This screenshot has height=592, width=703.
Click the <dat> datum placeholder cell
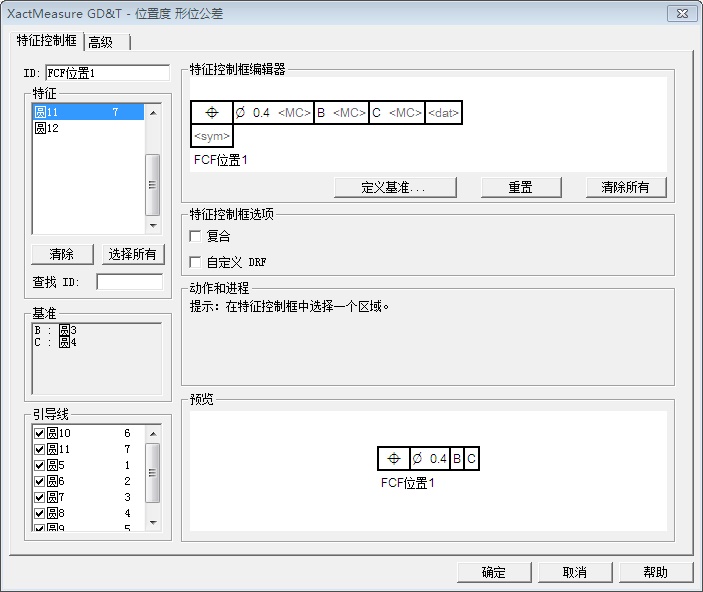443,113
